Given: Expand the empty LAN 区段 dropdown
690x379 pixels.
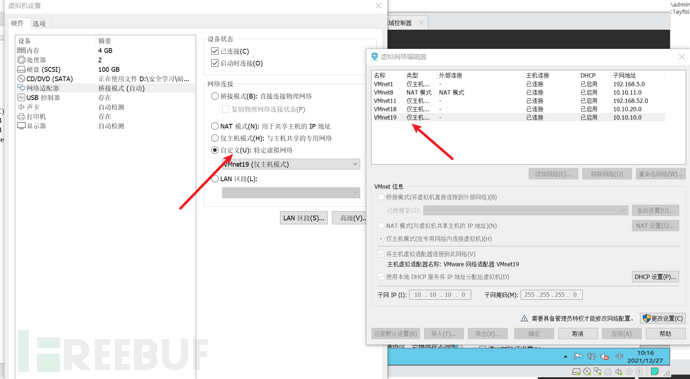Looking at the screenshot, I should [x=291, y=192].
